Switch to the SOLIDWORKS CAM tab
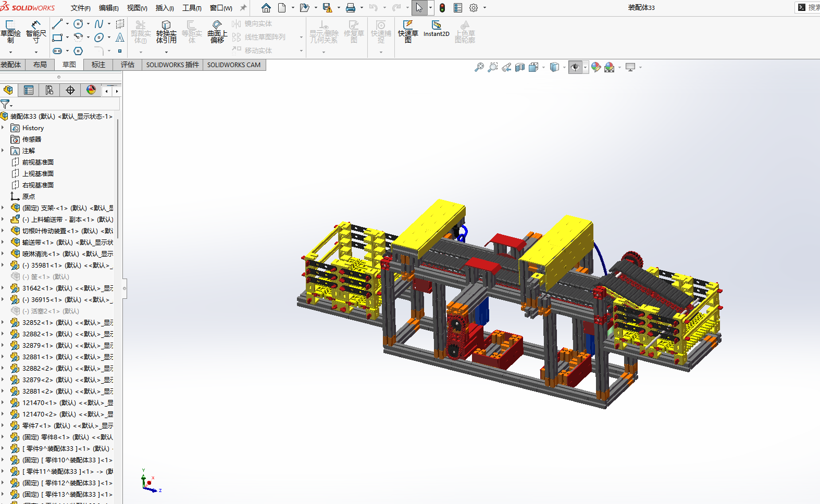820x504 pixels. (234, 65)
